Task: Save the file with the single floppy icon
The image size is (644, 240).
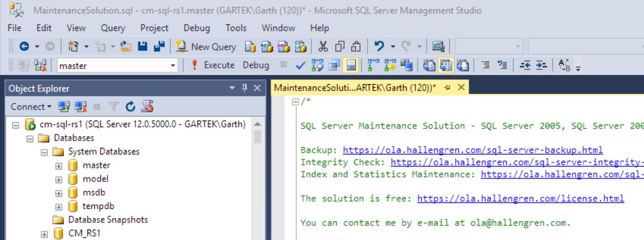Action: [142, 47]
